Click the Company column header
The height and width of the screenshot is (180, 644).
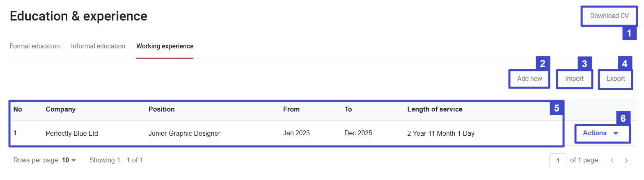[61, 109]
